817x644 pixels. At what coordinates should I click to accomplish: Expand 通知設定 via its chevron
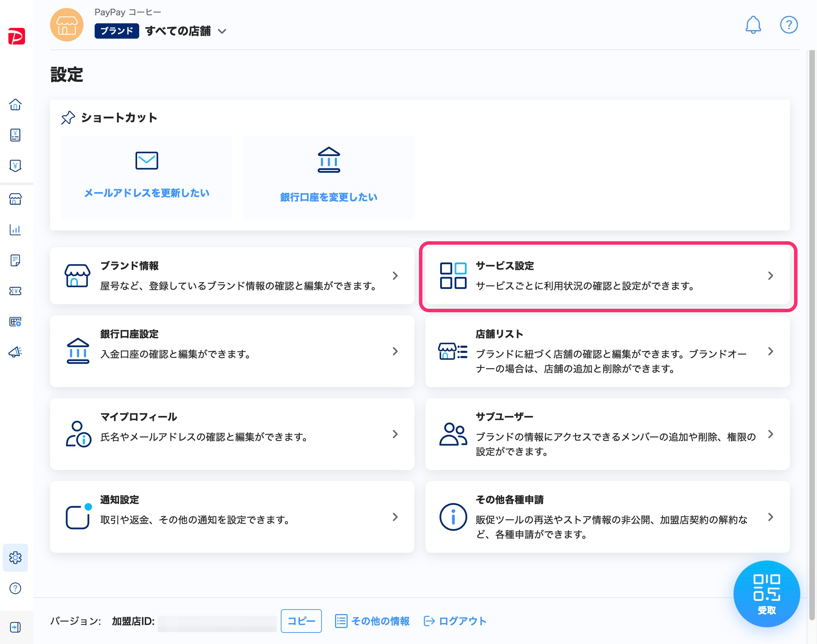[x=395, y=517]
